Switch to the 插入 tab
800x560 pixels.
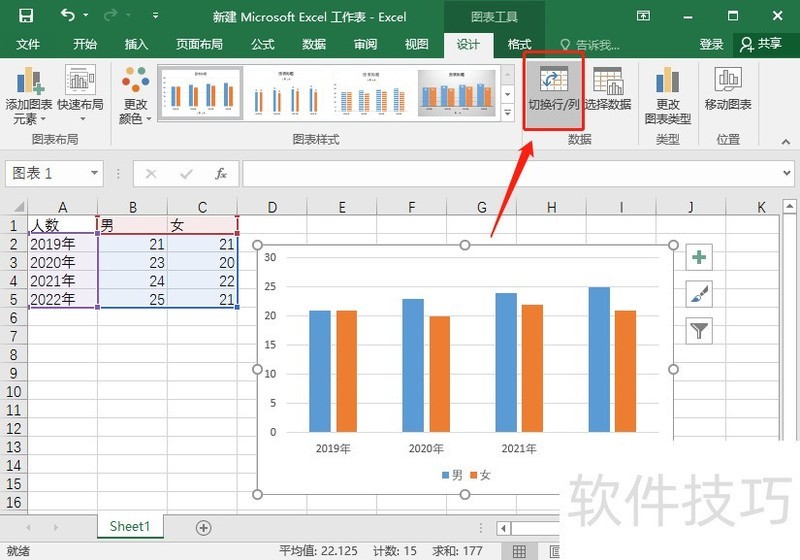click(136, 44)
